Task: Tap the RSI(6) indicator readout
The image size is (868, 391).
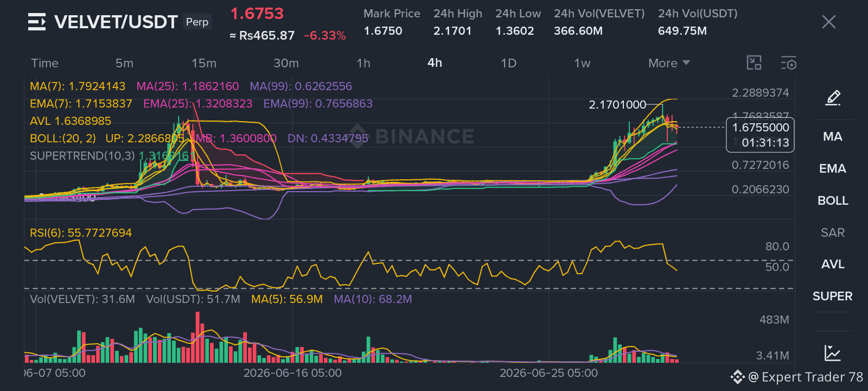Action: click(x=81, y=233)
